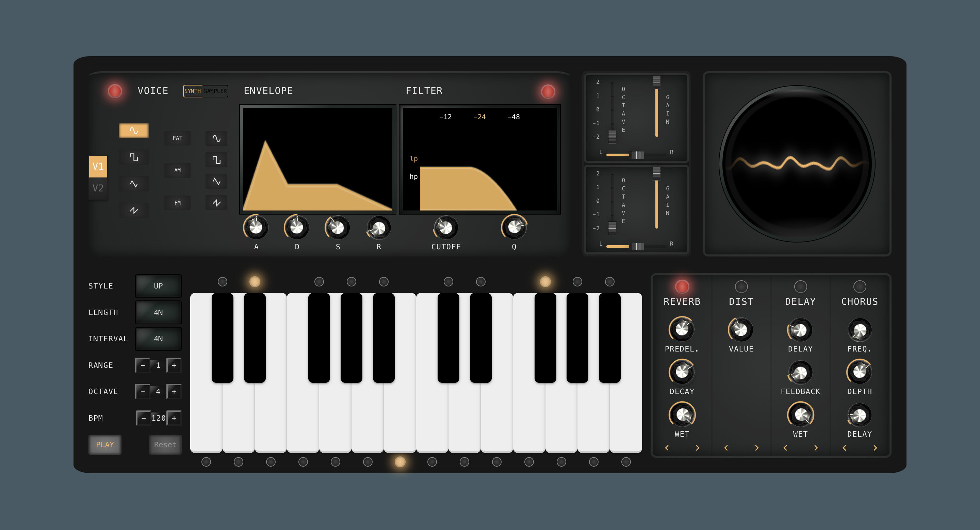This screenshot has width=980, height=530.
Task: Open the INTERVAL selector showing 4N
Action: click(158, 339)
